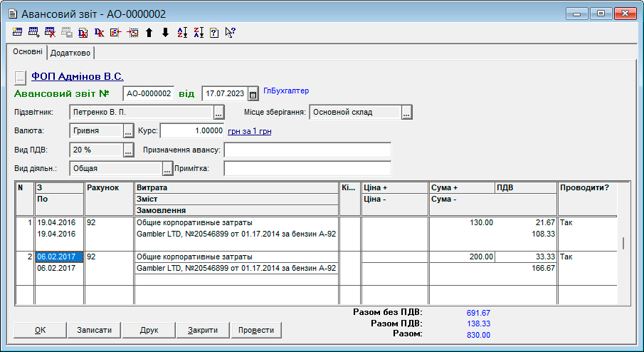Click the Витрата column header

click(x=236, y=188)
